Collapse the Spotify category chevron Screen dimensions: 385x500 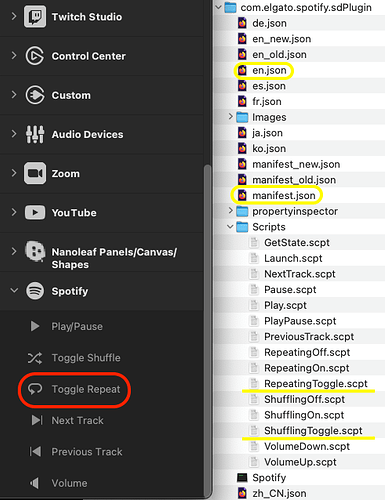tap(14, 290)
